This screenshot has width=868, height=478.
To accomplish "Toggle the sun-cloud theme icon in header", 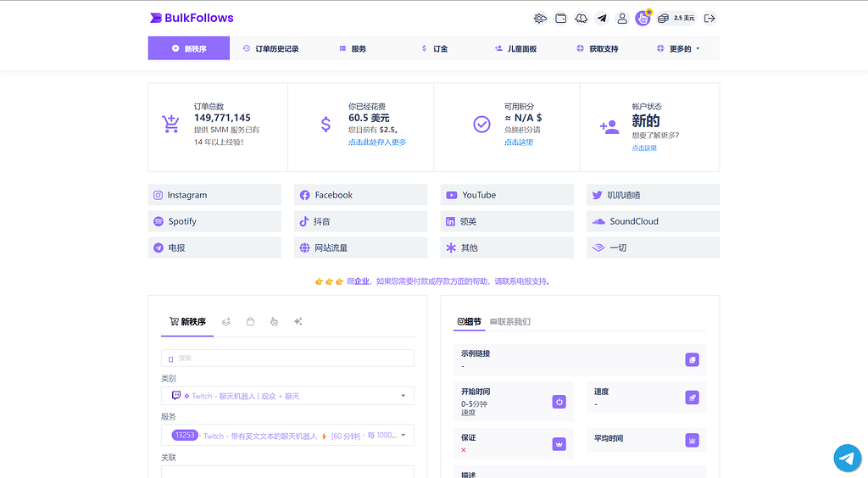I will (x=540, y=19).
